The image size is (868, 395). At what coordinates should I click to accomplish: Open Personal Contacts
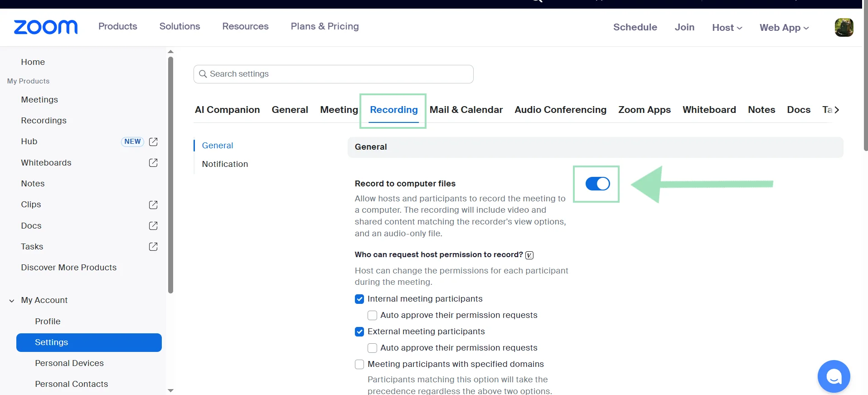coord(72,384)
